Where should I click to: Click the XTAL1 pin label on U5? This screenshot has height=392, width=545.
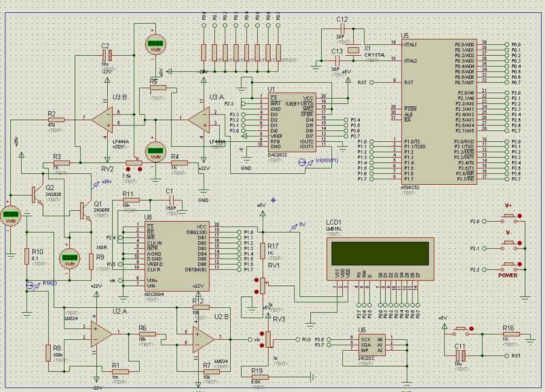410,44
